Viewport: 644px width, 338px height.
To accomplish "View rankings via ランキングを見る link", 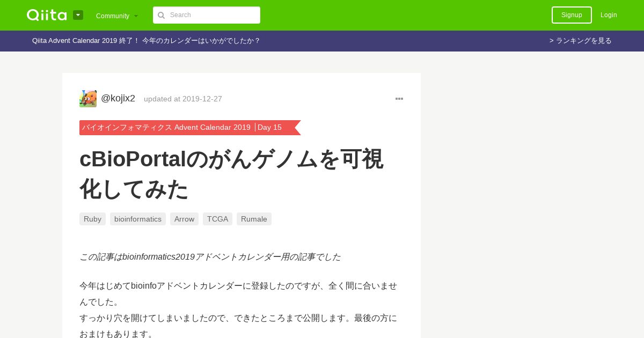I will (581, 41).
